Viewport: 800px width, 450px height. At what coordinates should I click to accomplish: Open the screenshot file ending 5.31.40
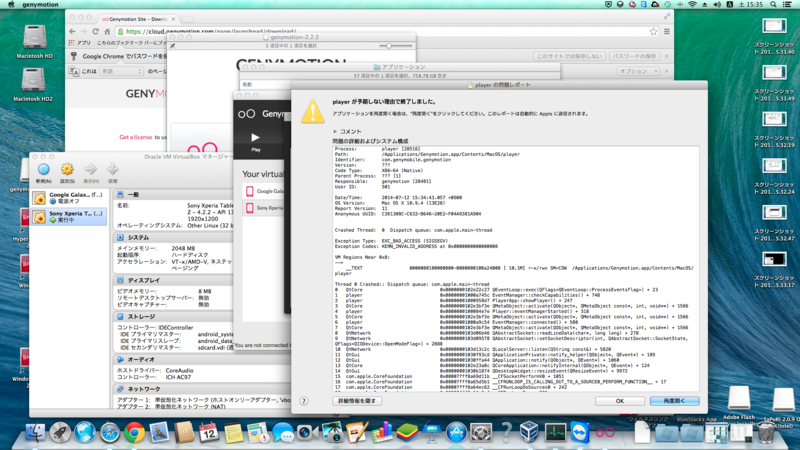pyautogui.click(x=774, y=36)
